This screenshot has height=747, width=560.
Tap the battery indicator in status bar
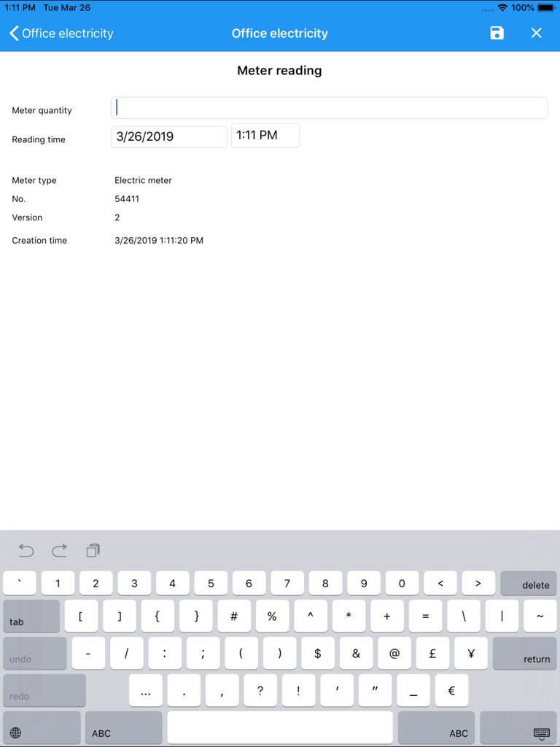click(546, 7)
